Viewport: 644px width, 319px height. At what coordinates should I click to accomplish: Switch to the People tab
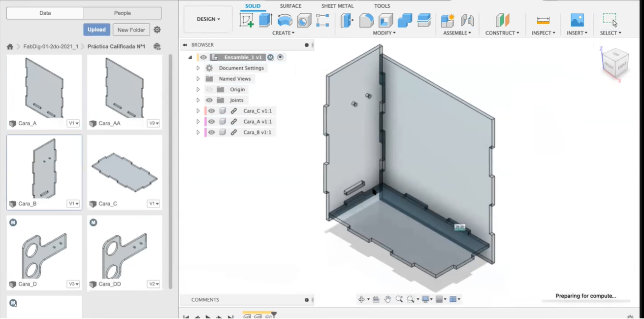[x=123, y=13]
